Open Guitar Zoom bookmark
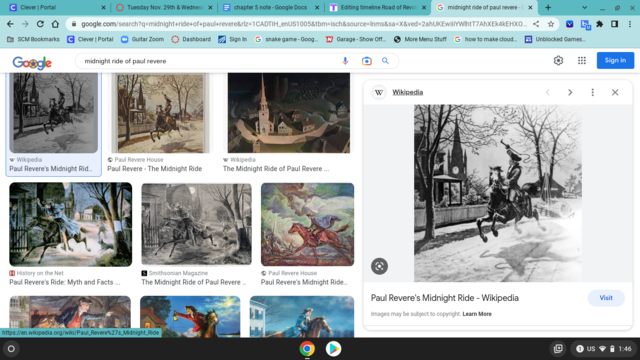 [x=142, y=39]
